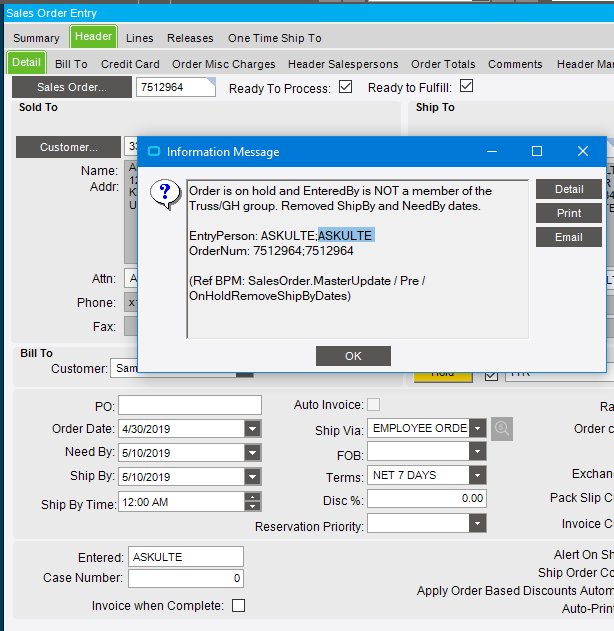Click the Email button in dialog
Viewport: 614px width, 631px height.
tap(569, 237)
